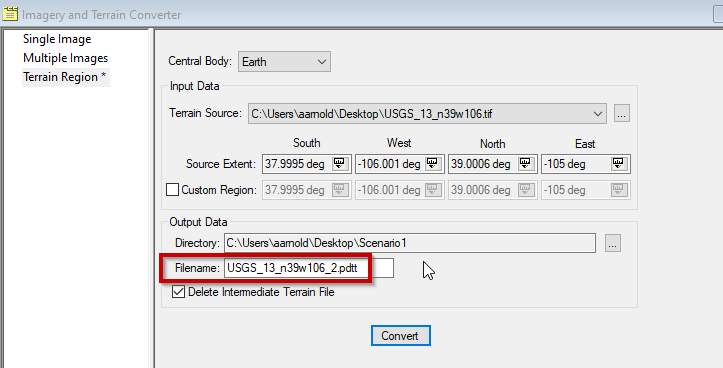This screenshot has height=368, width=723.
Task: Expand the Terrain Source path dropdown
Action: (598, 113)
